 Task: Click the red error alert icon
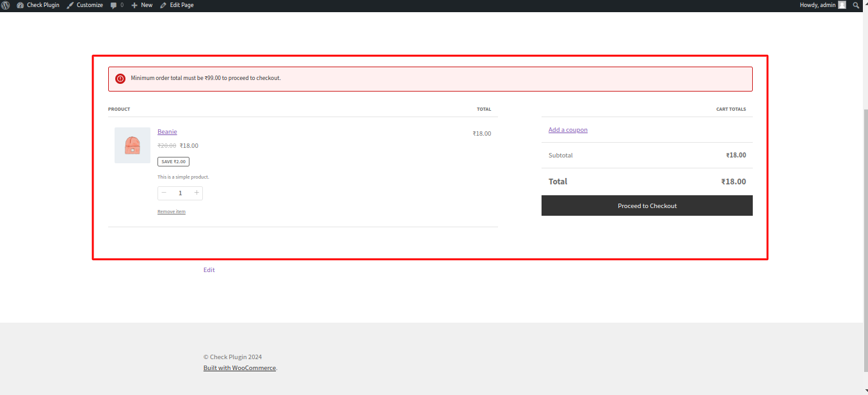click(x=120, y=79)
